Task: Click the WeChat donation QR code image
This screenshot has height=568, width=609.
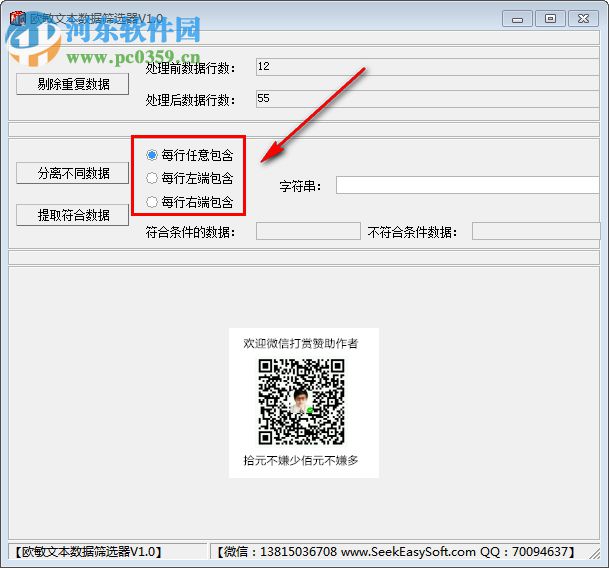Action: [301, 401]
